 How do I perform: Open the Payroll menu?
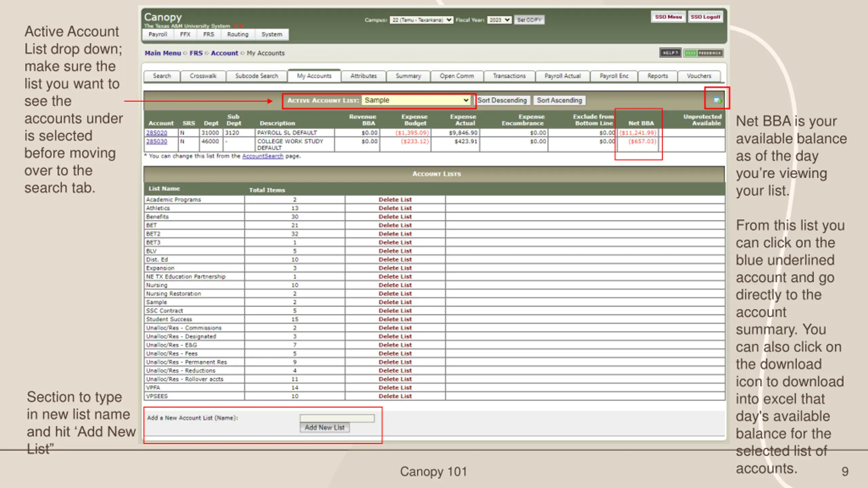(158, 35)
